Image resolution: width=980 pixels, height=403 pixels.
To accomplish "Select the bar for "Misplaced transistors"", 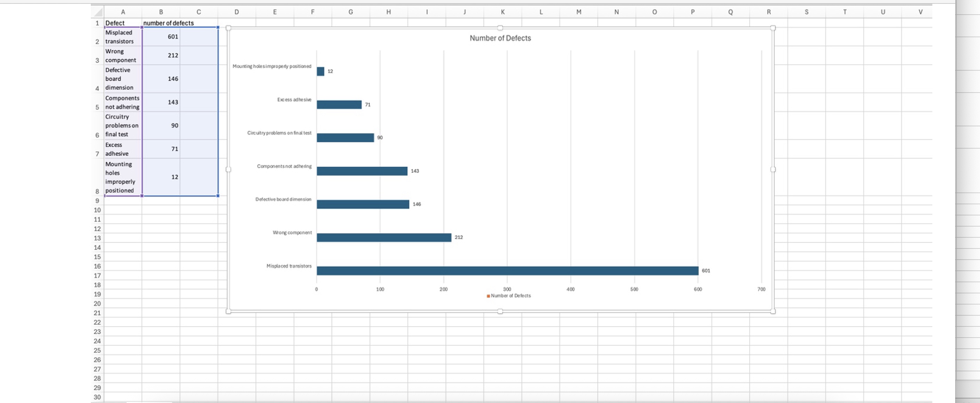I will [x=506, y=270].
